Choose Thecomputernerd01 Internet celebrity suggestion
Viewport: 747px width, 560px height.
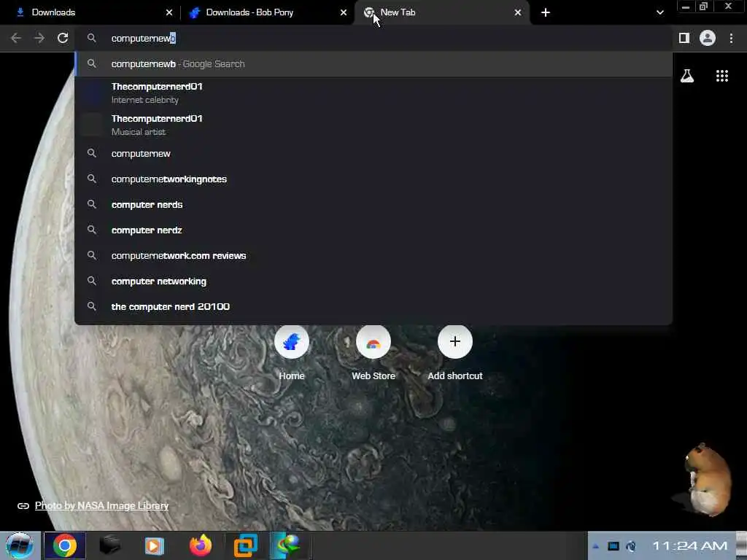pyautogui.click(x=374, y=93)
